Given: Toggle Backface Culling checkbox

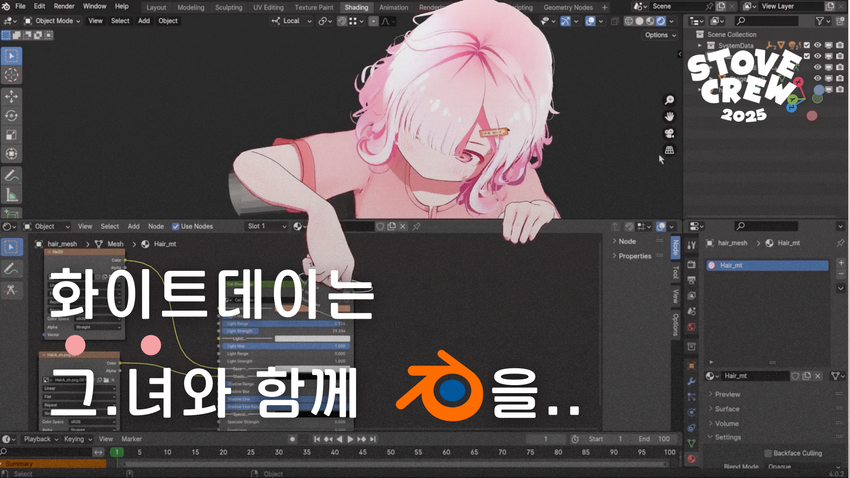Looking at the screenshot, I should (768, 454).
